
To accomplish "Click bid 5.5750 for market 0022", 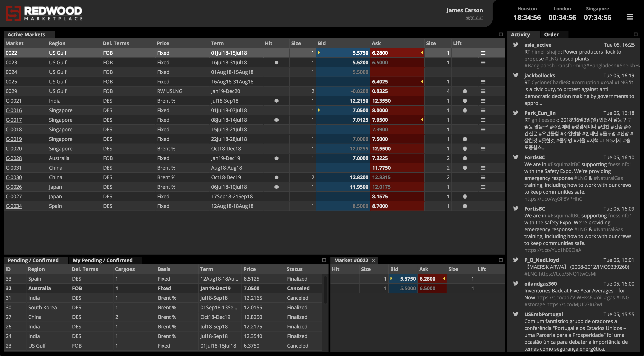I will [343, 53].
